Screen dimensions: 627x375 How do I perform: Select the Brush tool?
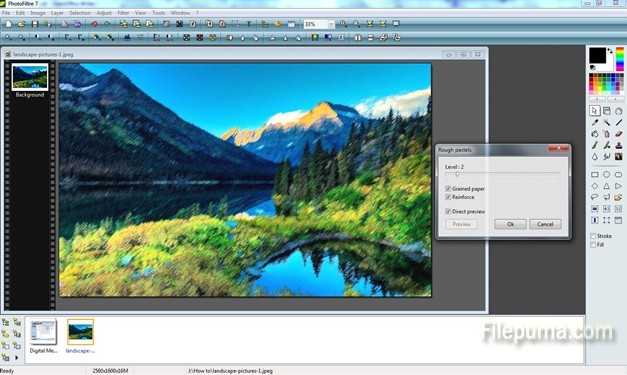tap(595, 145)
